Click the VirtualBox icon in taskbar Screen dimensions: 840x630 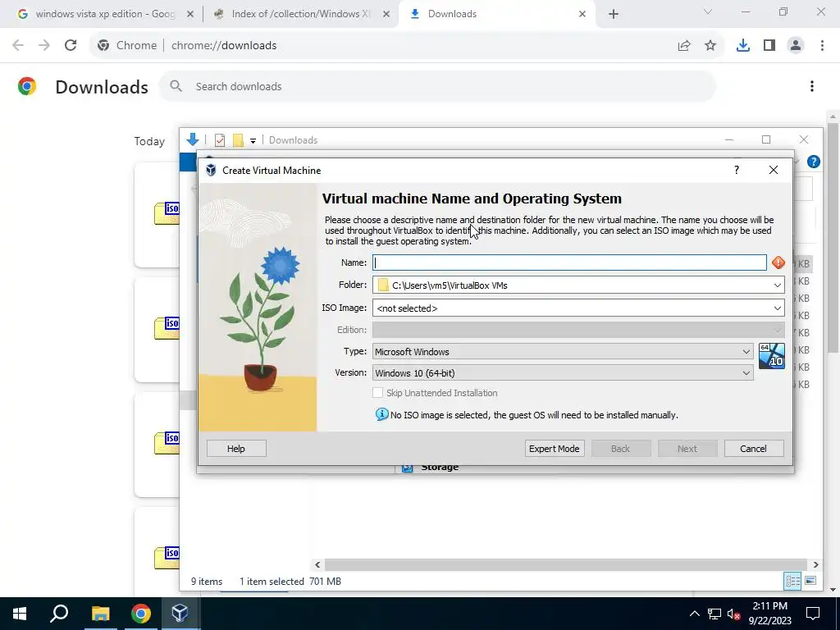[180, 613]
